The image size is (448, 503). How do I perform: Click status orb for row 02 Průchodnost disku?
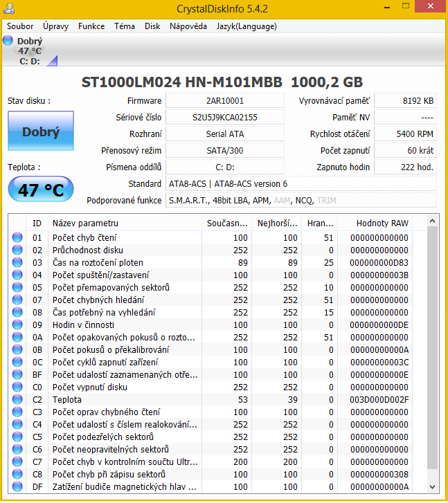coord(17,250)
